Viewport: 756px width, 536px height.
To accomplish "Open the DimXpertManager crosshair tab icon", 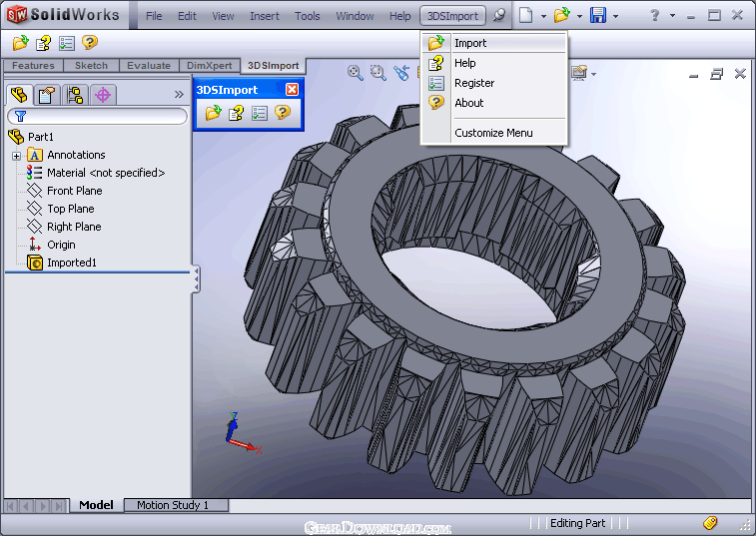I will point(103,95).
